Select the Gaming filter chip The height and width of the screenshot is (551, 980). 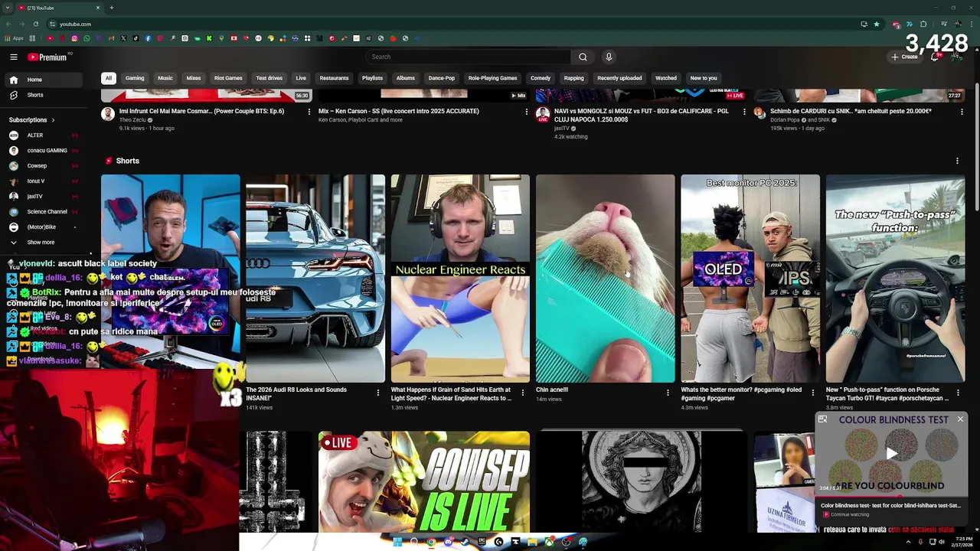(135, 78)
